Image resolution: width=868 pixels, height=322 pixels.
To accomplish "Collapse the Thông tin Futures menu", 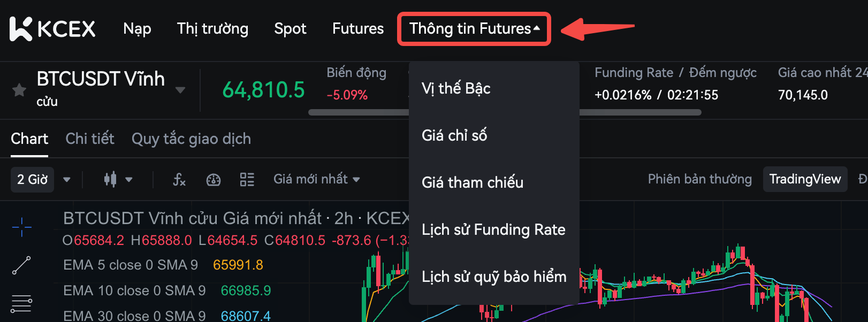I will click(x=474, y=29).
